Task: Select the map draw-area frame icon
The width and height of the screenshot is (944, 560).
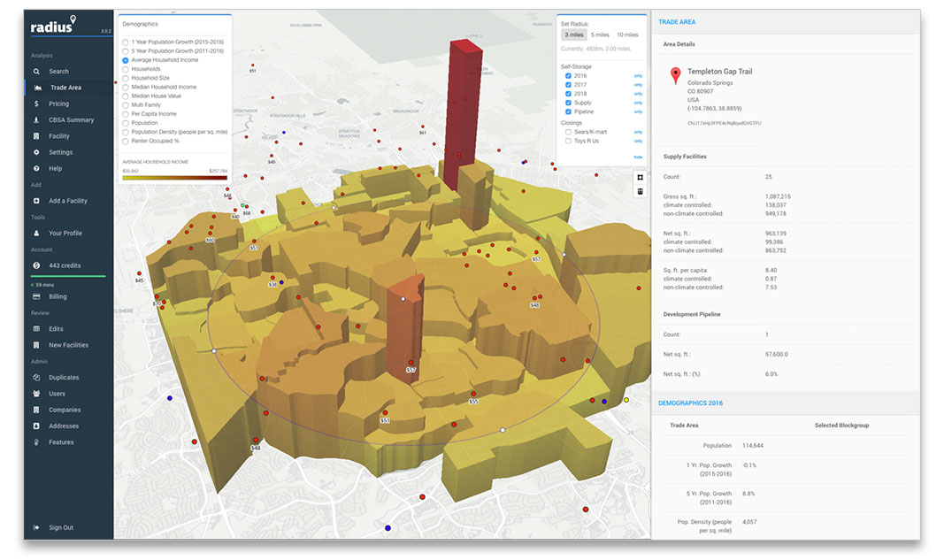Action: point(639,176)
